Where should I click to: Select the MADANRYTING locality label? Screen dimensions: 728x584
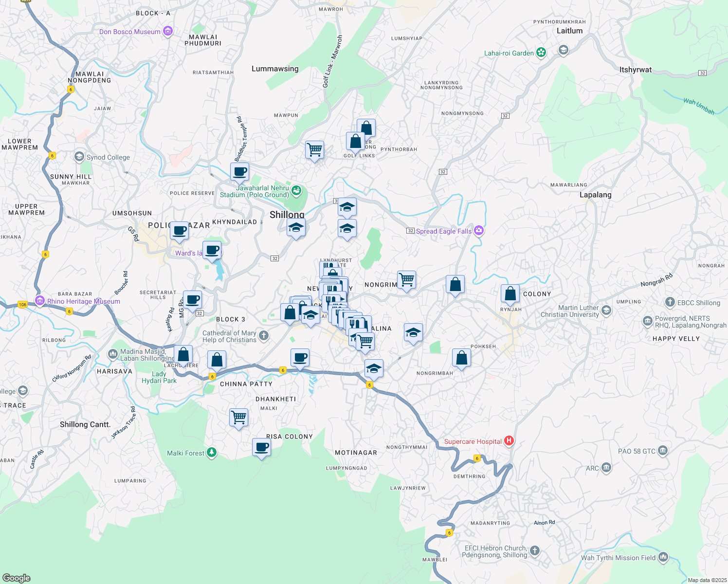pos(491,523)
